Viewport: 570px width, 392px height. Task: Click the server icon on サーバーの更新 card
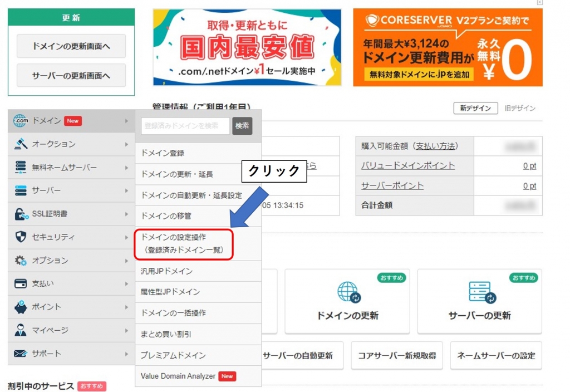click(x=482, y=292)
